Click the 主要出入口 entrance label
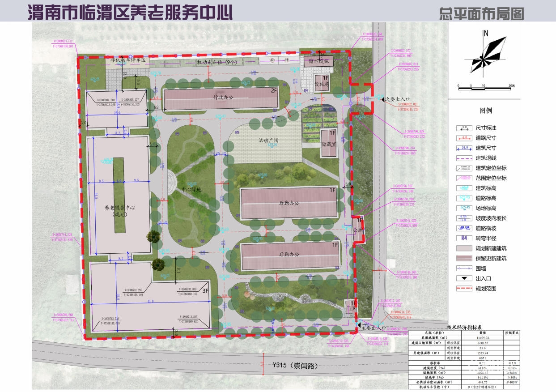Image resolution: width=556 pixels, height=392 pixels. tap(373, 328)
